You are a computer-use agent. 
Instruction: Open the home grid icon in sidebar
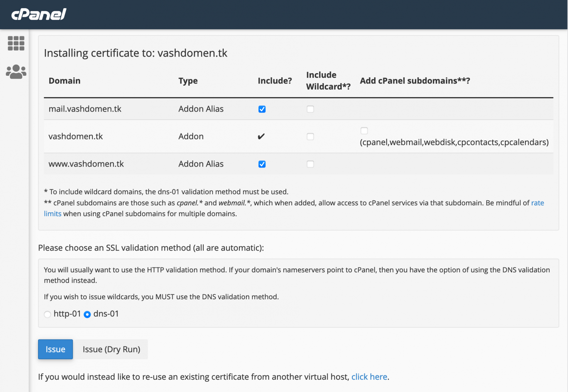click(16, 43)
